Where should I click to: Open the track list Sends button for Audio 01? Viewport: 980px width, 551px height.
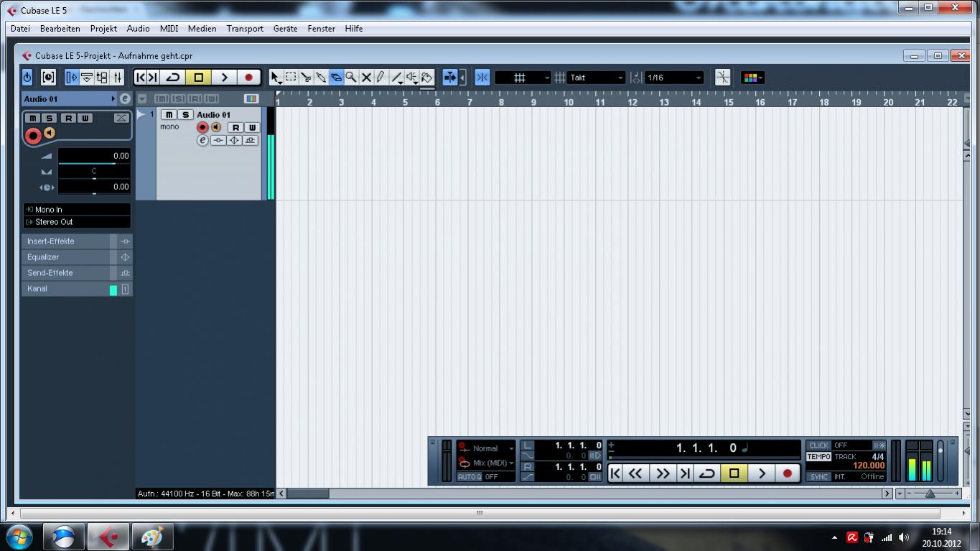click(250, 140)
